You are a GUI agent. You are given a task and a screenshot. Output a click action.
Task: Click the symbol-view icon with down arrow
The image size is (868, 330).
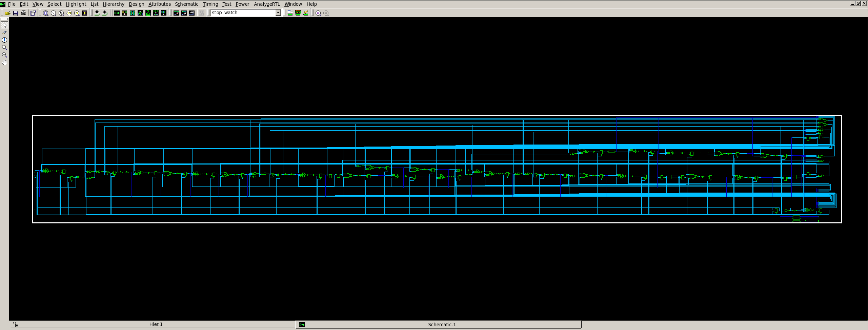140,13
